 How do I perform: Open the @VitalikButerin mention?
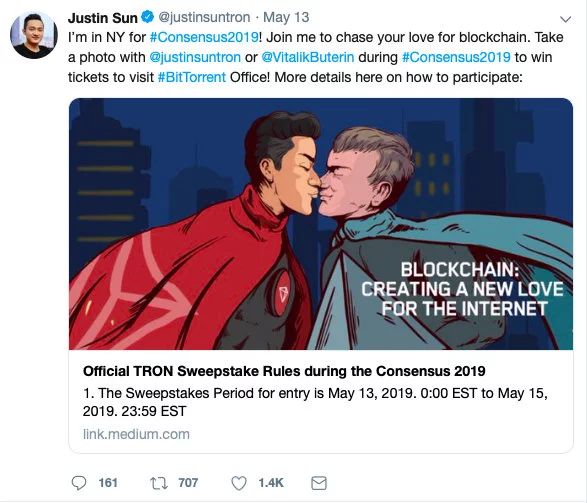tap(307, 57)
